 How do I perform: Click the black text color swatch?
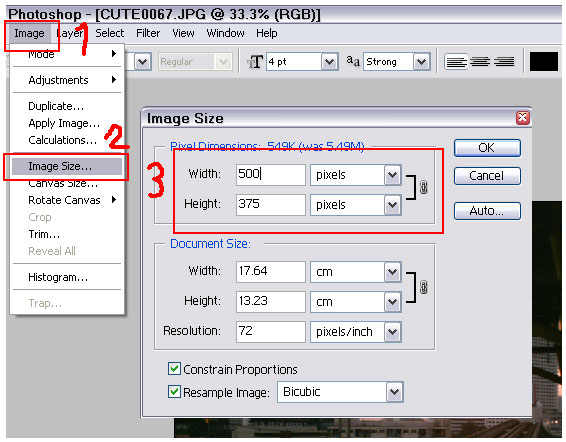pyautogui.click(x=544, y=61)
